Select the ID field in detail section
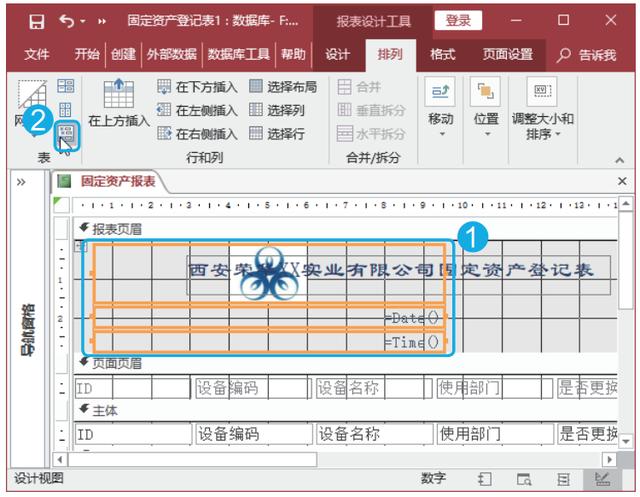The width and height of the screenshot is (640, 497). coord(133,434)
